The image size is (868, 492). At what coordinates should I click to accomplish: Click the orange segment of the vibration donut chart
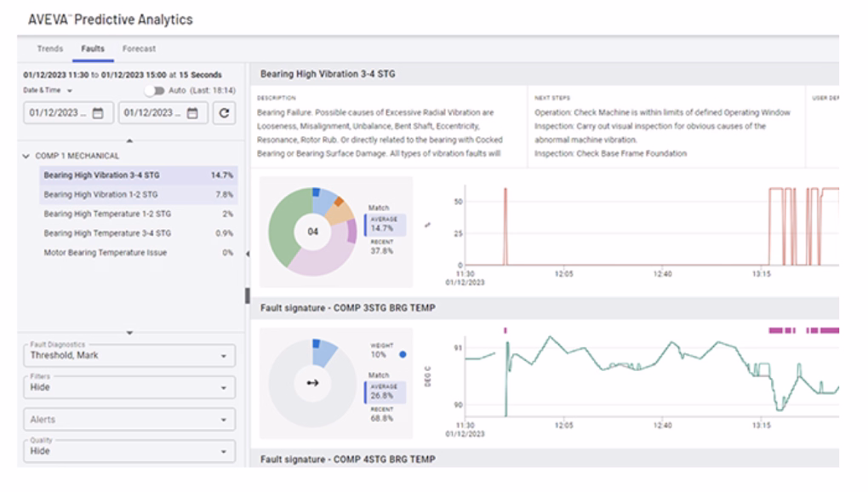point(339,202)
